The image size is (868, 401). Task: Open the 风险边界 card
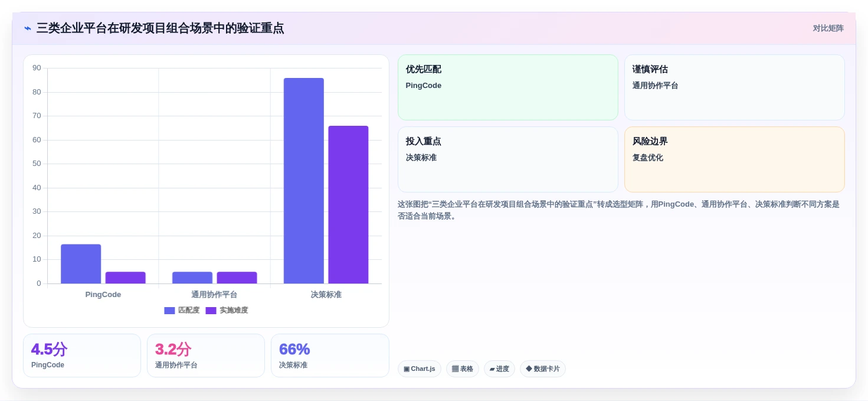[735, 159]
